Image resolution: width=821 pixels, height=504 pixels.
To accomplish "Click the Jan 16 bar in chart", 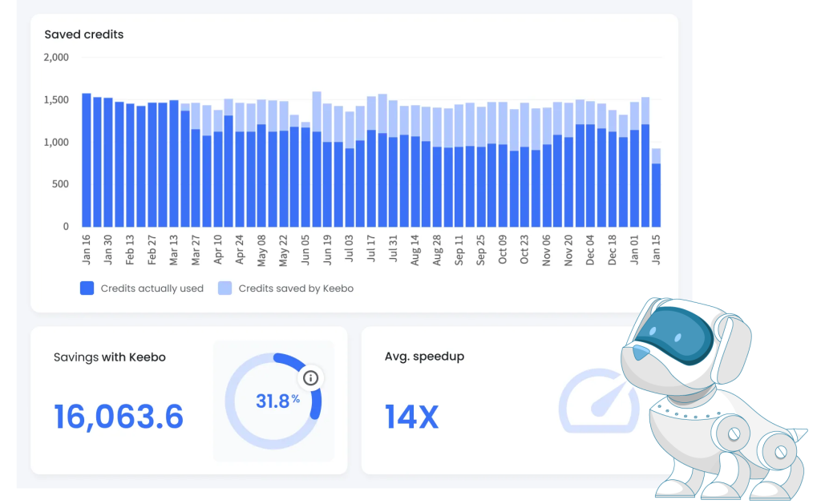I will click(x=87, y=160).
